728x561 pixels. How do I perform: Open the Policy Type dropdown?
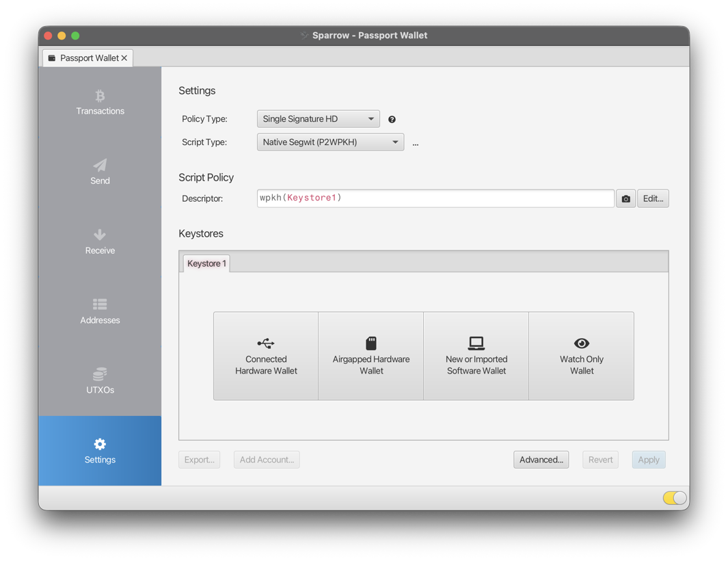tap(319, 119)
